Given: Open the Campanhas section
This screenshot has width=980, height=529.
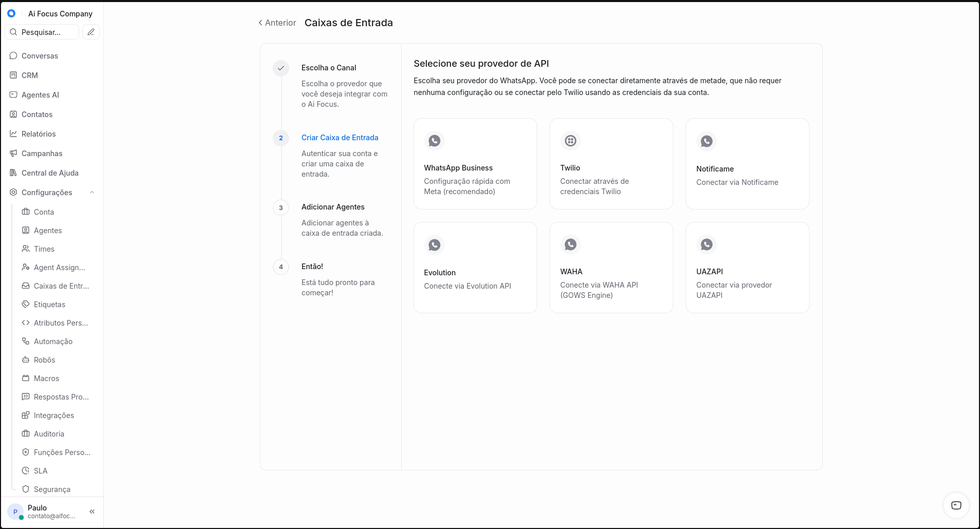Looking at the screenshot, I should pos(42,153).
